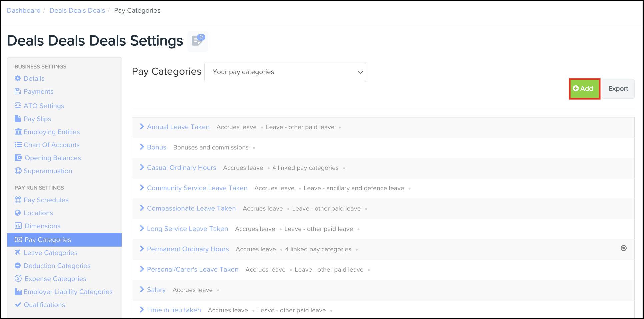The width and height of the screenshot is (644, 319).
Task: Open Deduction Categories from the sidebar
Action: (x=57, y=266)
